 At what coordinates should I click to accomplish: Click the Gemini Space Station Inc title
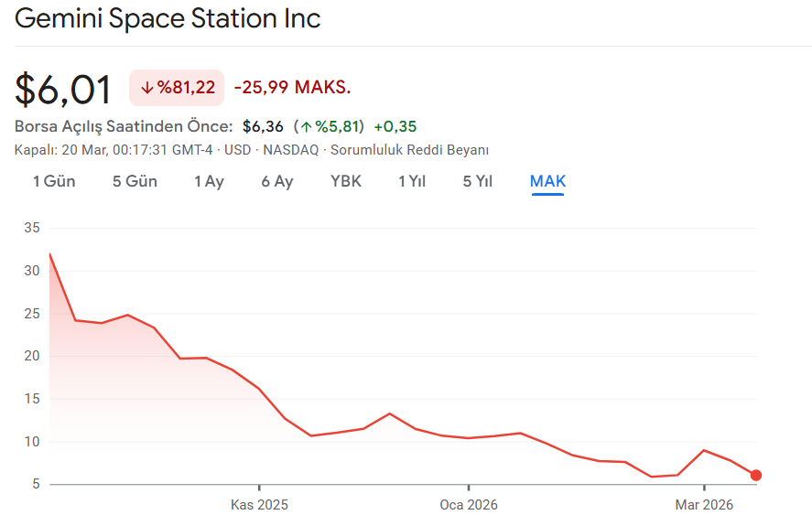(x=168, y=18)
